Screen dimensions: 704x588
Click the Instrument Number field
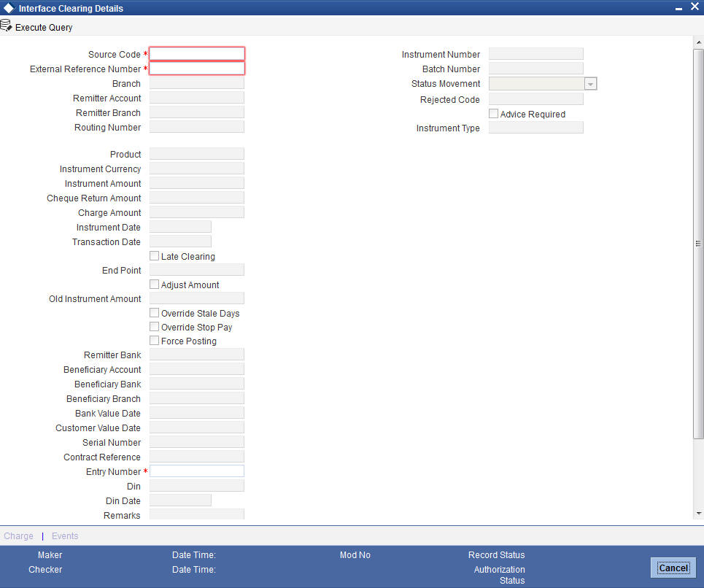point(536,54)
